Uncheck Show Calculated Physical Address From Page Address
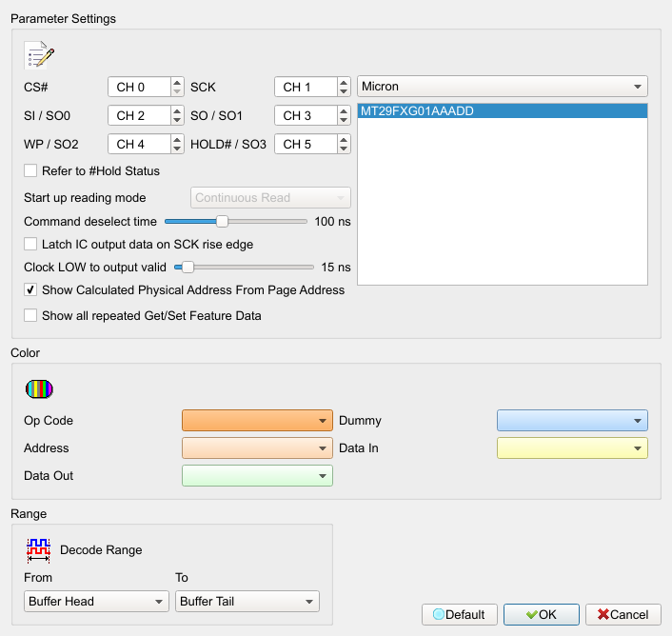 coord(30,289)
